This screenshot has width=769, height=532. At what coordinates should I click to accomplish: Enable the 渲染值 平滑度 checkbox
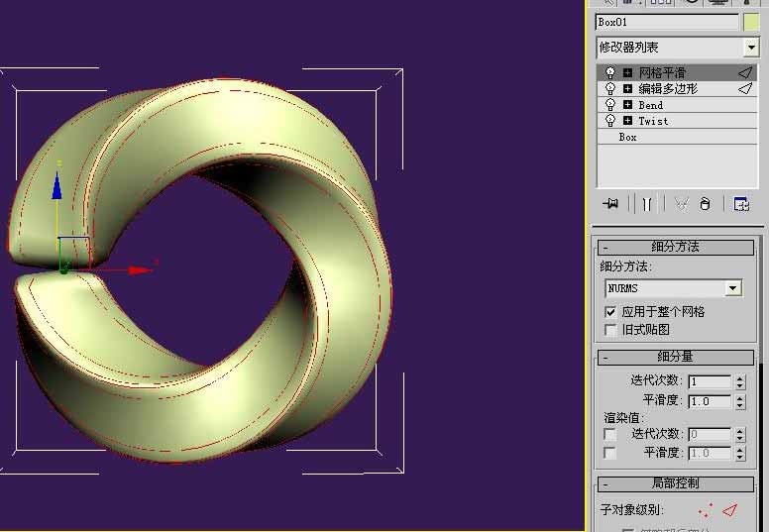pos(609,453)
